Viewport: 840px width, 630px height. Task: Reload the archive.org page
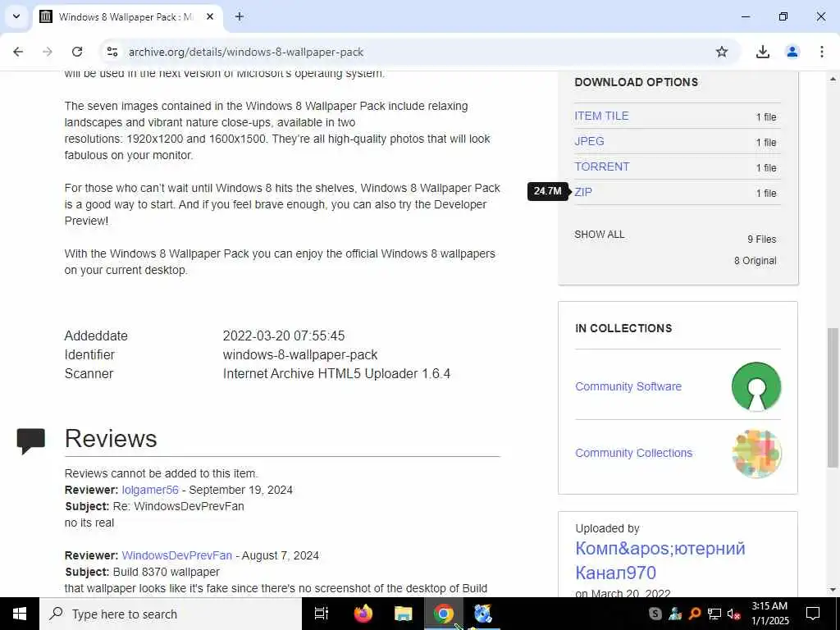pyautogui.click(x=77, y=52)
